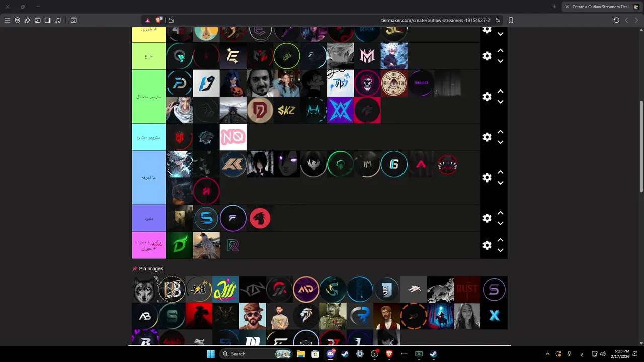Screen dimensions: 644x362
Task: Select the pink M logo image
Action: pos(367,56)
